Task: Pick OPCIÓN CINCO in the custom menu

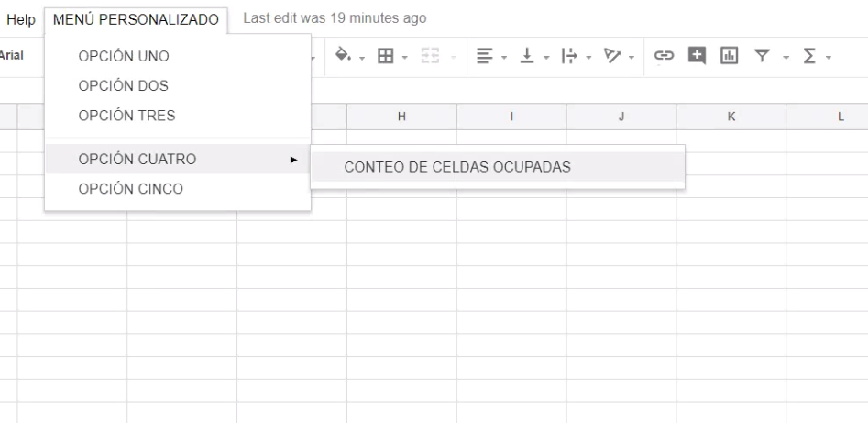Action: [130, 189]
